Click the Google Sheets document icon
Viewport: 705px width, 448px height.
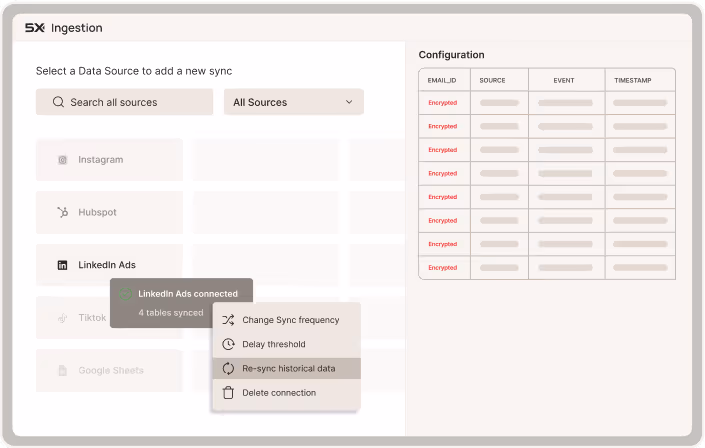click(62, 371)
